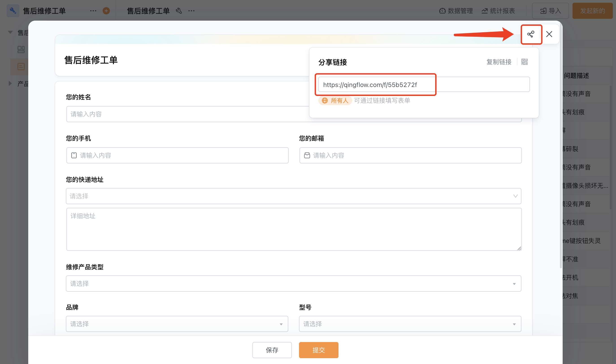Click the wrench settings icon beside form title
Viewport: 616px width, 364px height.
[179, 11]
